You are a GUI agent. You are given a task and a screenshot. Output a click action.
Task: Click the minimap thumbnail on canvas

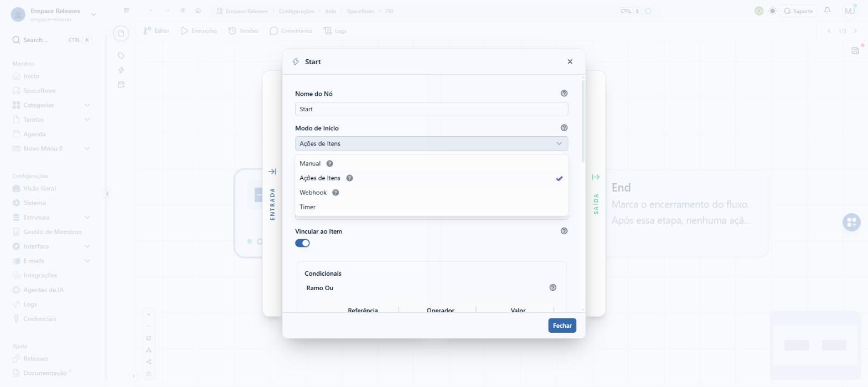815,345
